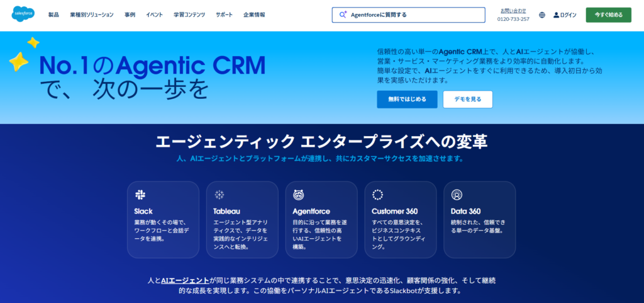This screenshot has width=644, height=303.
Task: Click the Customer 360 card description text
Action: click(x=399, y=234)
